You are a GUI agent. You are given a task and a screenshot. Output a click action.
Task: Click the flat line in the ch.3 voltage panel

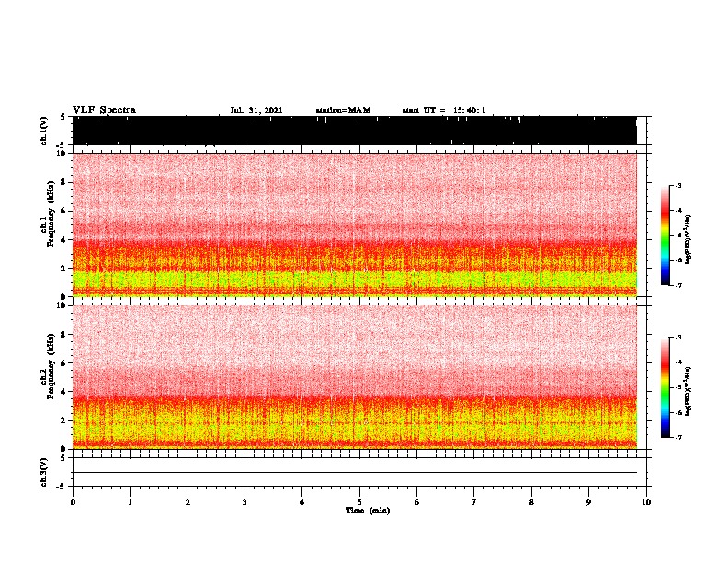(355, 473)
